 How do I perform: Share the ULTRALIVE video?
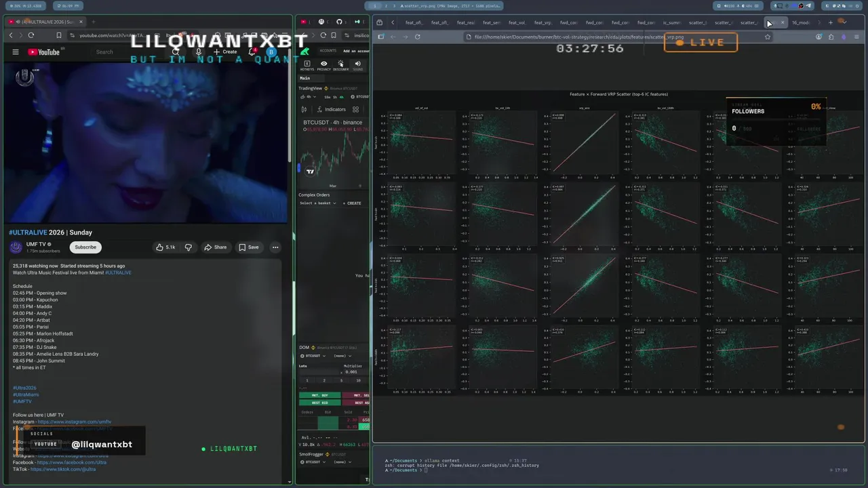(216, 247)
